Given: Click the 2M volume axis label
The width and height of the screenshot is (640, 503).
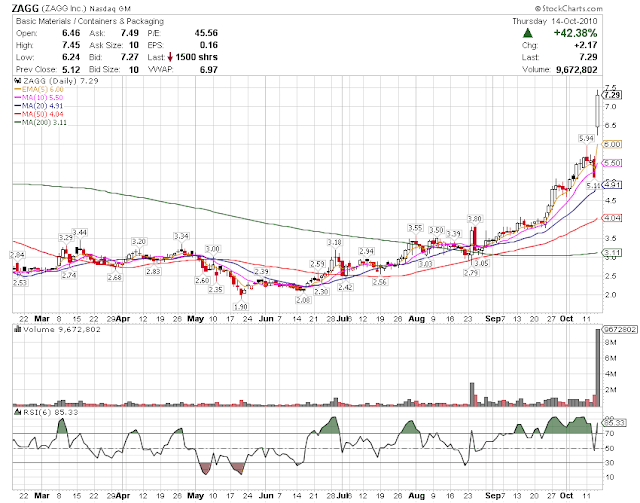Looking at the screenshot, I should point(611,390).
